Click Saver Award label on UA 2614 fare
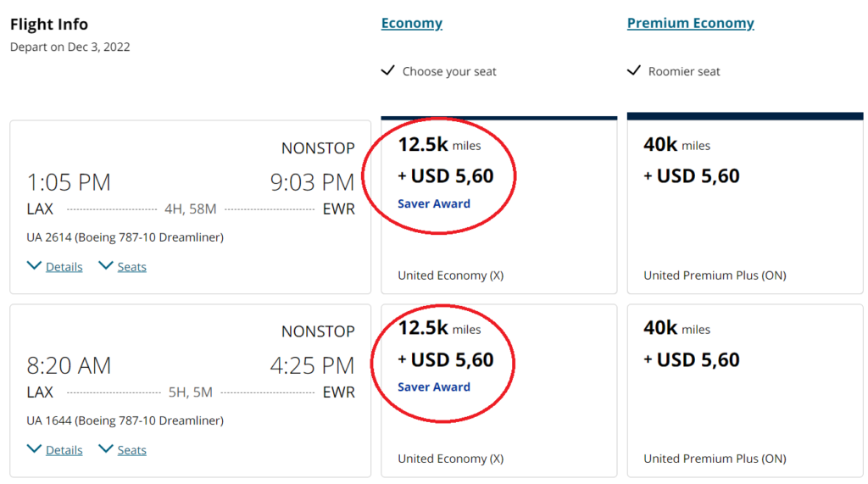Screen dimensions: 868x484 pos(434,203)
